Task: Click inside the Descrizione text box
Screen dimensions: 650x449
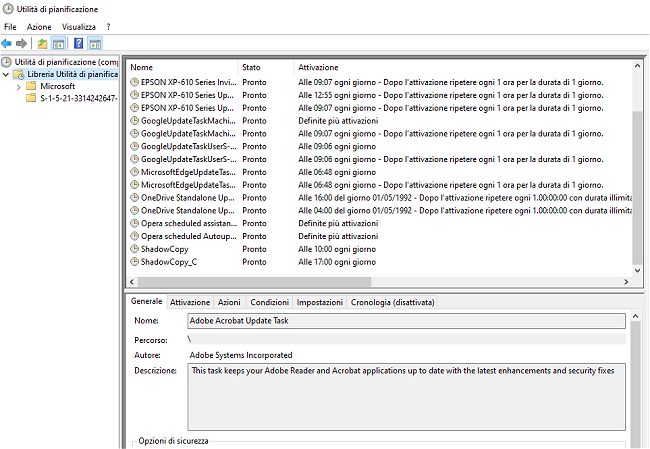Action: [x=406, y=397]
